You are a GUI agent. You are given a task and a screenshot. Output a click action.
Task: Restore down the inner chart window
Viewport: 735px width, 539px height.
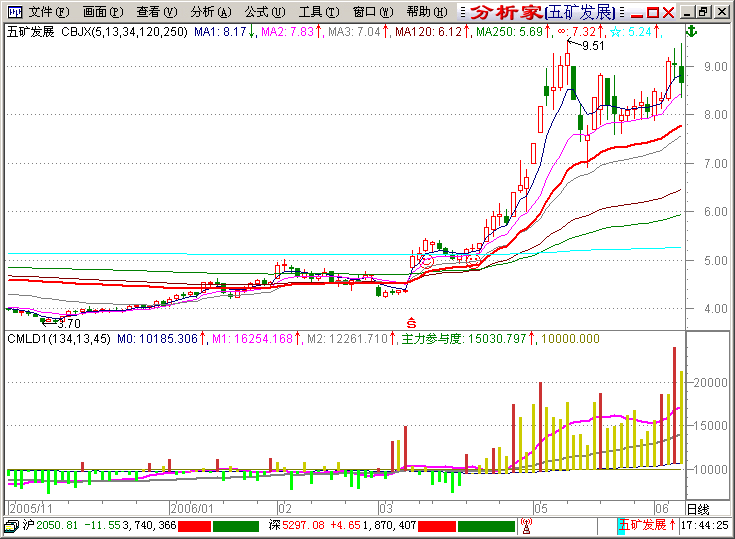click(704, 12)
